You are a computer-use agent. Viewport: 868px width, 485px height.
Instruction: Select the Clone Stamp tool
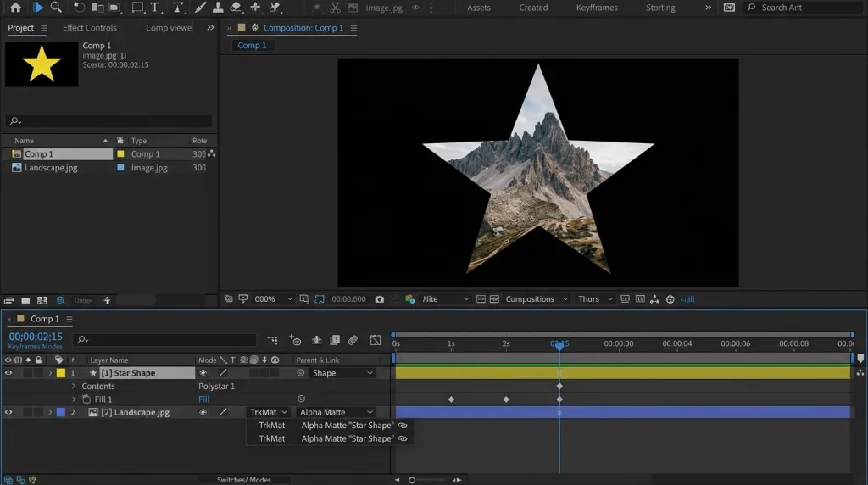pyautogui.click(x=218, y=7)
